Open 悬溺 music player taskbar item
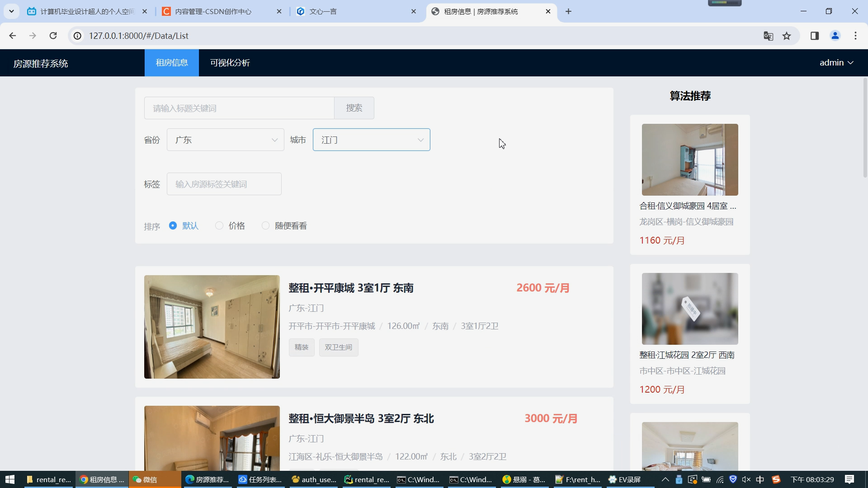Screen dimensions: 868x488 click(x=524, y=479)
